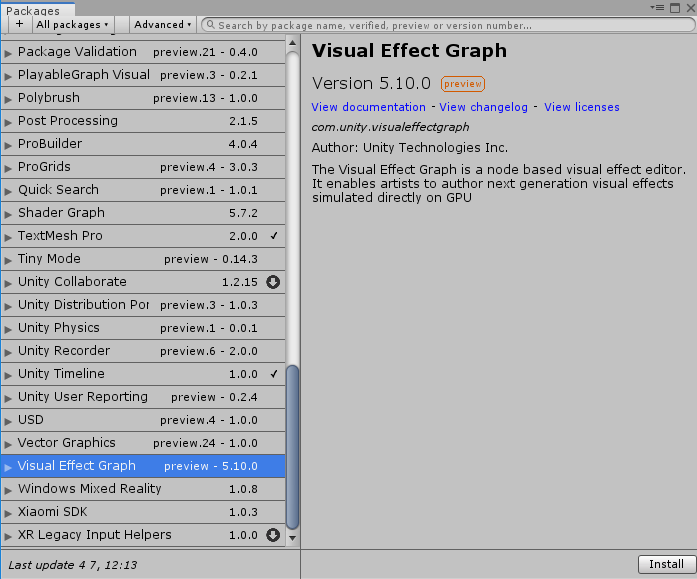Click XR Legacy Input Helpers download icon
697x579 pixels.
[273, 535]
